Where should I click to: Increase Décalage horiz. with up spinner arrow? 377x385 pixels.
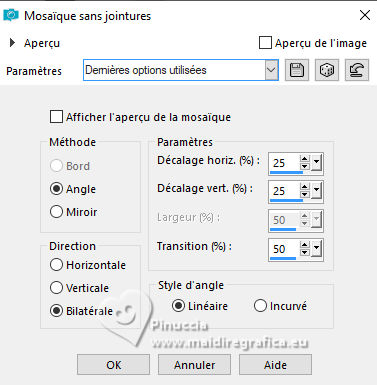point(304,159)
